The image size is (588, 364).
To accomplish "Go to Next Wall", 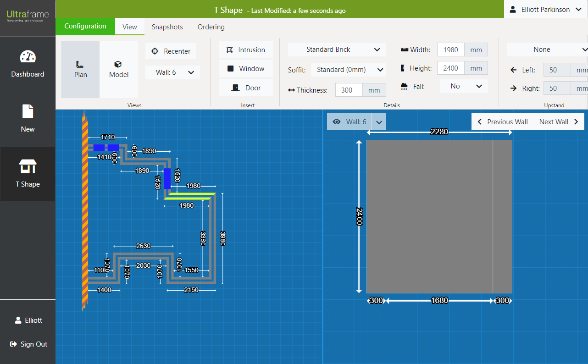I will [x=559, y=122].
